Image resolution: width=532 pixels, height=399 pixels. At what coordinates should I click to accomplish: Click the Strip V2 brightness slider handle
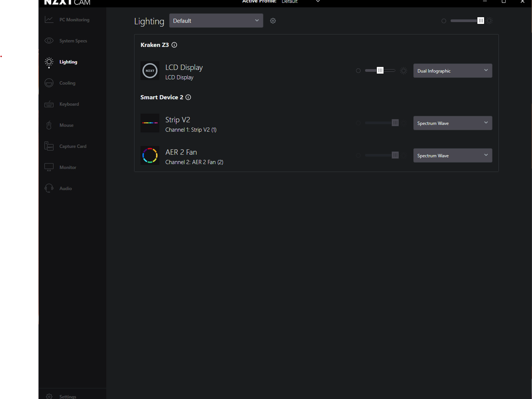point(395,123)
